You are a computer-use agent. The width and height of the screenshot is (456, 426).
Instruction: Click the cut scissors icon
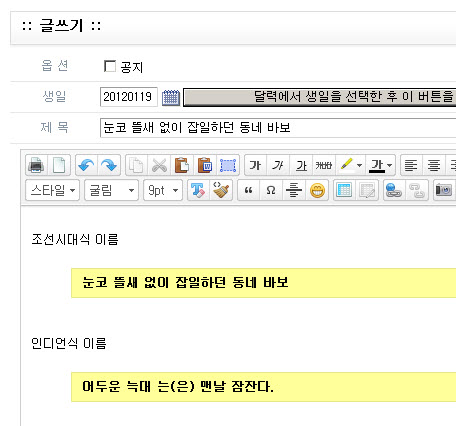[x=159, y=165]
